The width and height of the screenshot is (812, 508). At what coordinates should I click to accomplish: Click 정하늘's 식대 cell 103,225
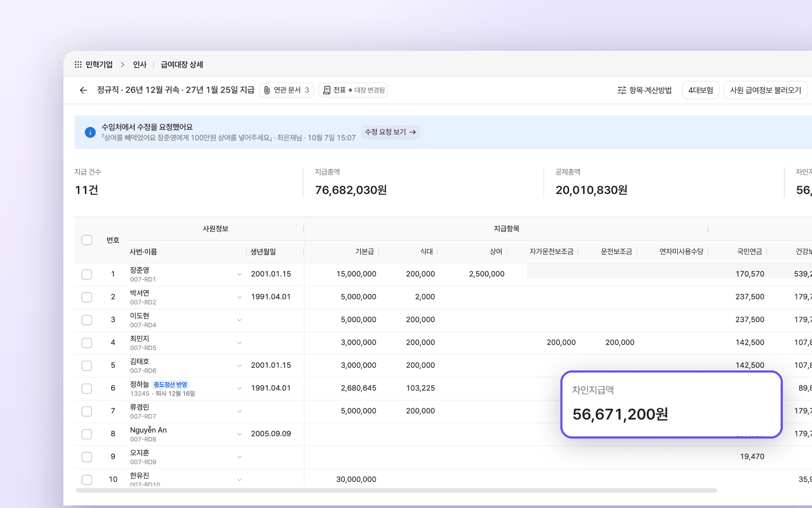pos(420,388)
